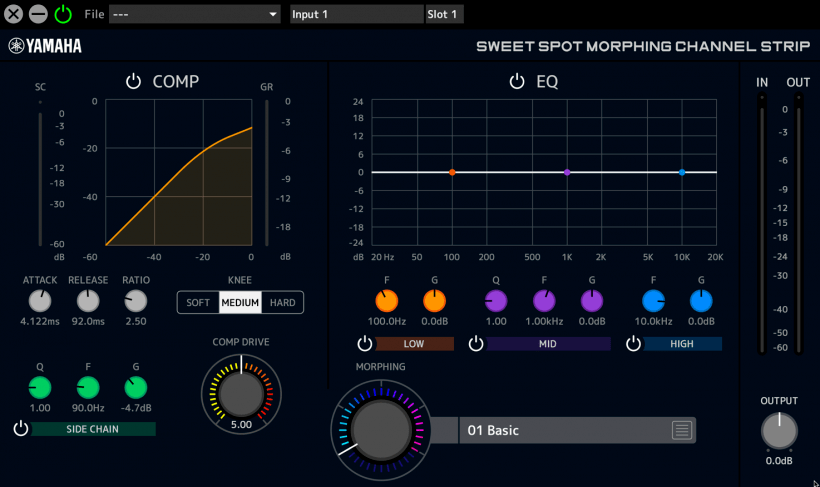Click the 92.0ms release value
This screenshot has width=820, height=487.
88,321
